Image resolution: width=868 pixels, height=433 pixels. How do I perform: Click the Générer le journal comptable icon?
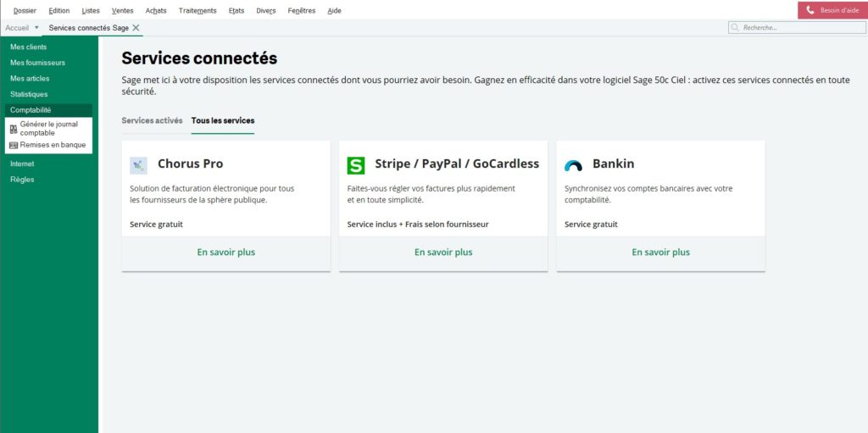(x=14, y=129)
